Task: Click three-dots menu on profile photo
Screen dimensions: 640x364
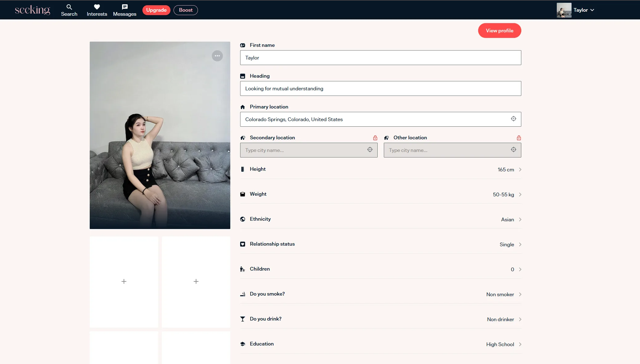Action: (x=217, y=56)
